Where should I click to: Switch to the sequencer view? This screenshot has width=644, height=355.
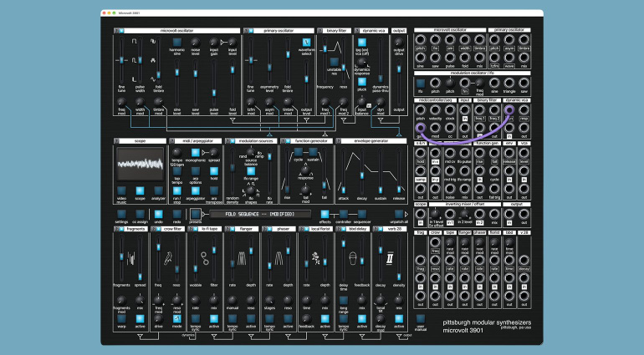click(x=362, y=214)
